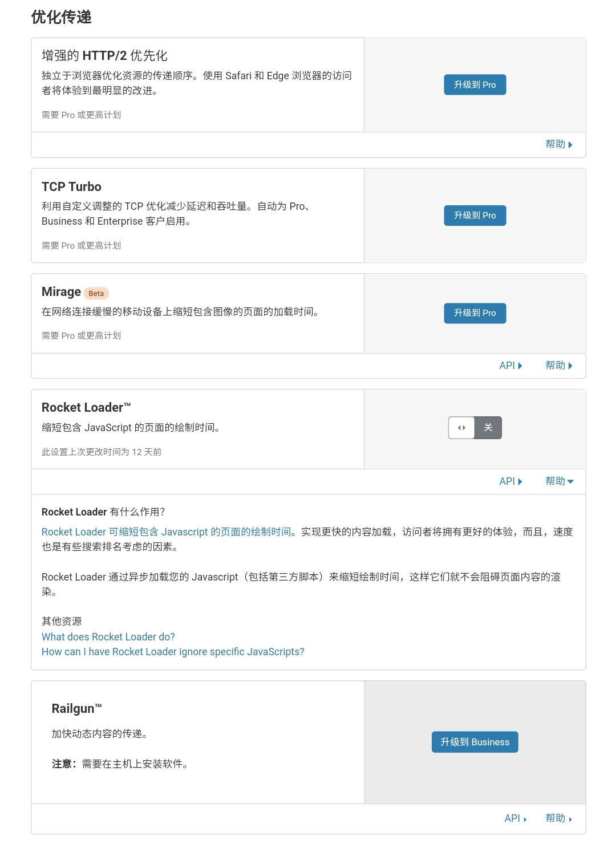Open the Railgun API details
This screenshot has width=616, height=852.
(x=516, y=818)
